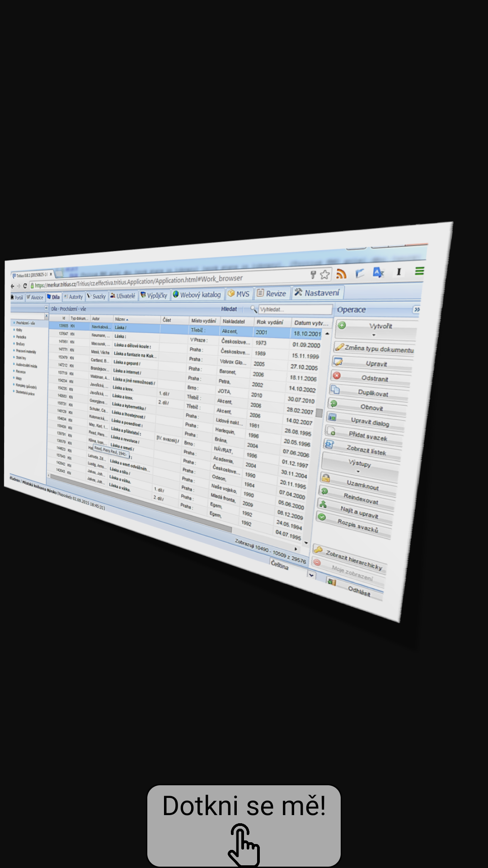
Task: Click the red icon of 'Odstranit'
Action: point(337,375)
